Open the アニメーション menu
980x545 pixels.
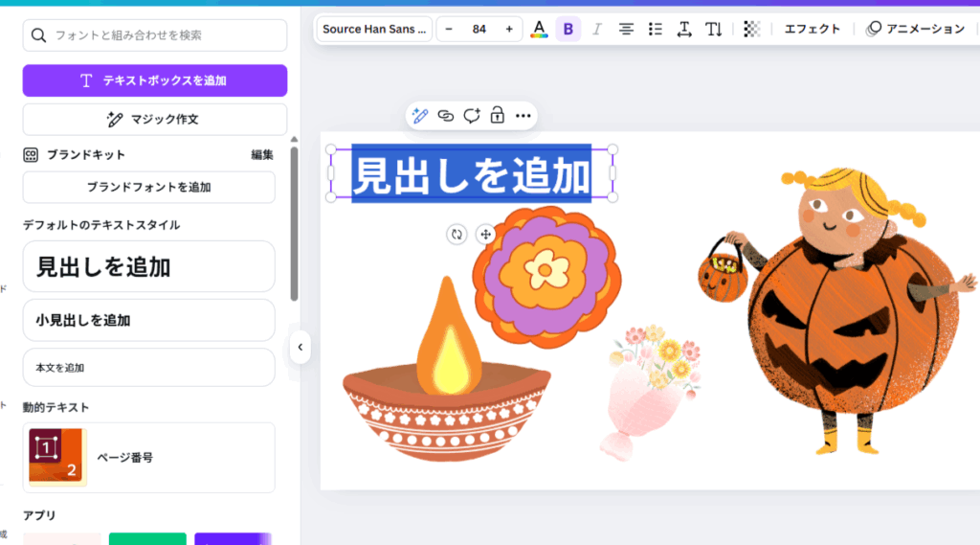(916, 29)
